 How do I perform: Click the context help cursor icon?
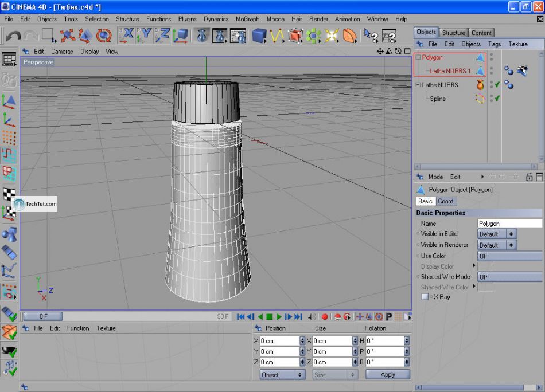[371, 36]
